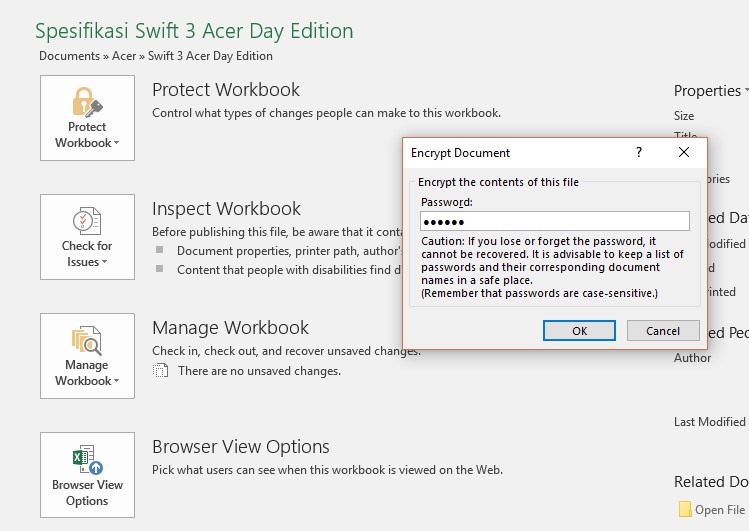
Task: Click the 'Password:' label in dialog
Action: 447,202
